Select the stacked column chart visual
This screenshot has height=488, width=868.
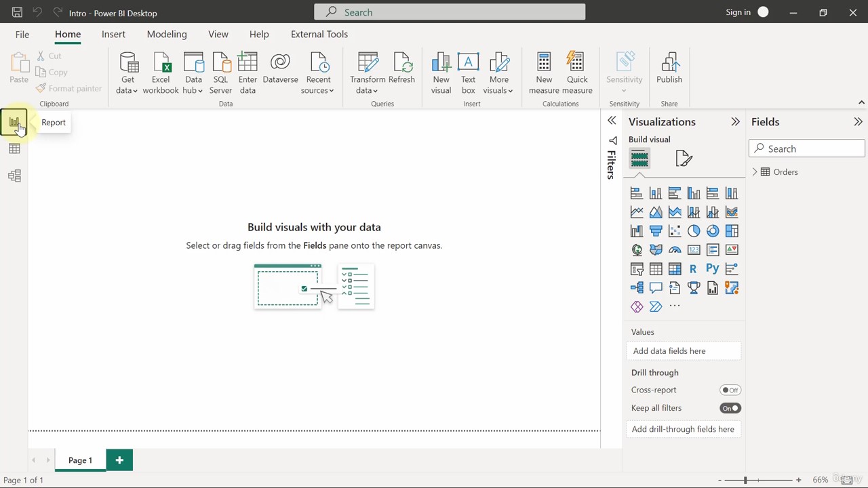click(656, 193)
